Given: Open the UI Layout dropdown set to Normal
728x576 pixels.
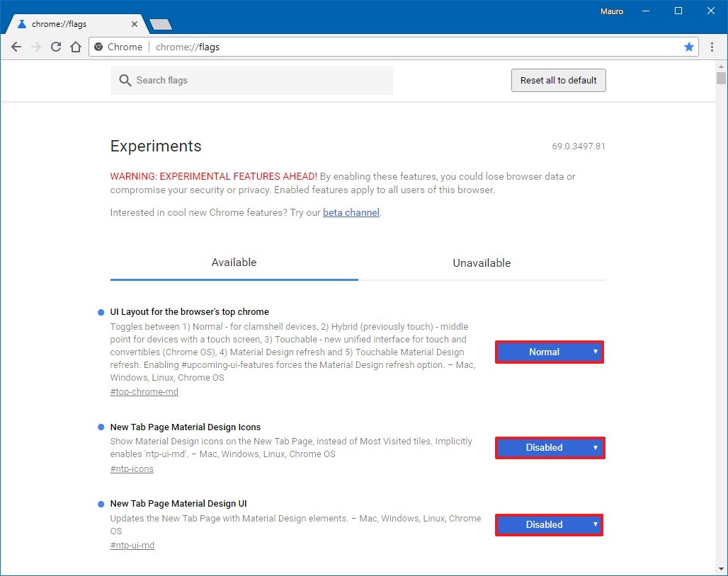Looking at the screenshot, I should point(550,352).
